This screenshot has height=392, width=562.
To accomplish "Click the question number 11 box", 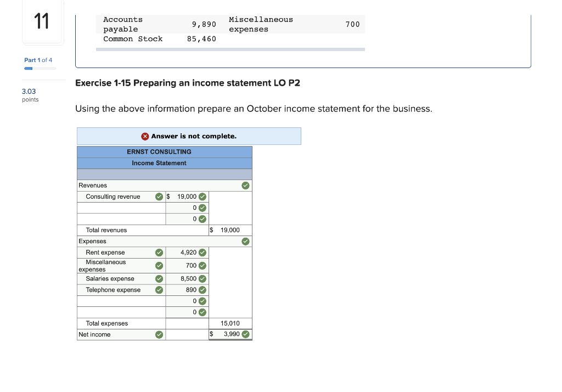I will [43, 22].
